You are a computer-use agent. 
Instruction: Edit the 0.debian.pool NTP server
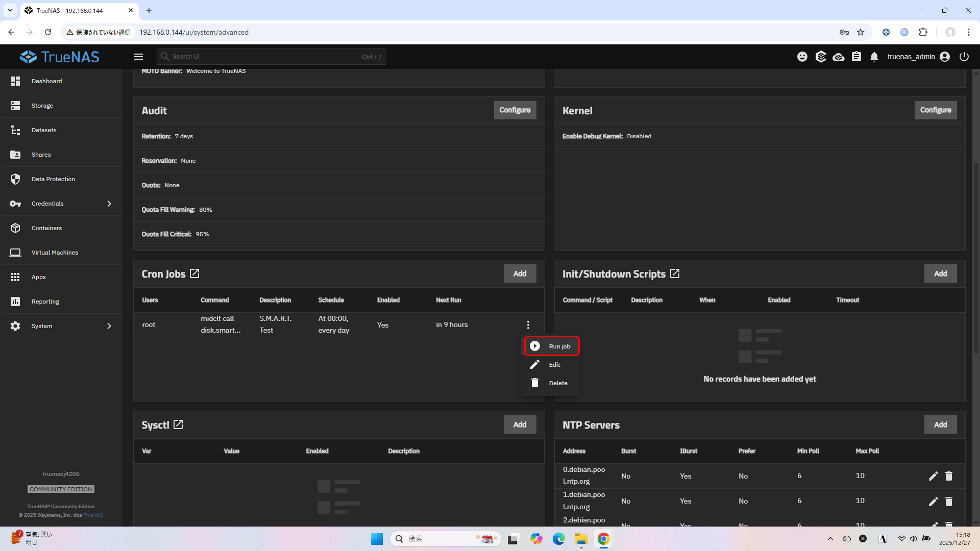[933, 476]
